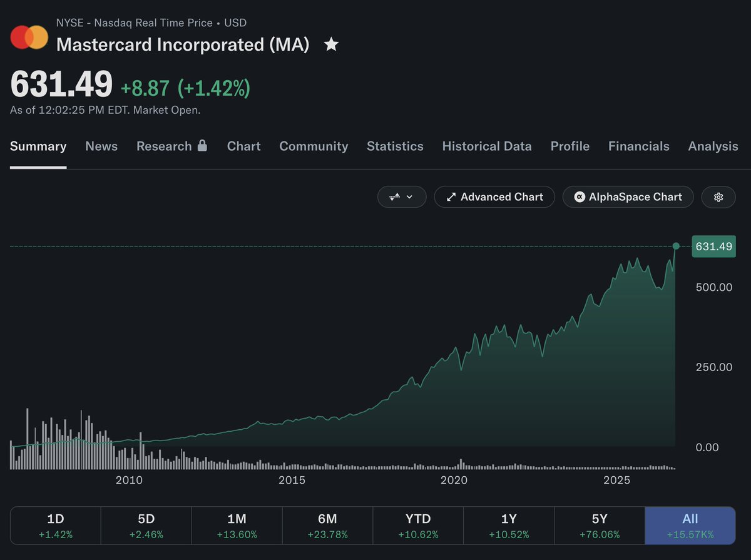
Task: Click the 500.00 y-axis label
Action: point(714,287)
